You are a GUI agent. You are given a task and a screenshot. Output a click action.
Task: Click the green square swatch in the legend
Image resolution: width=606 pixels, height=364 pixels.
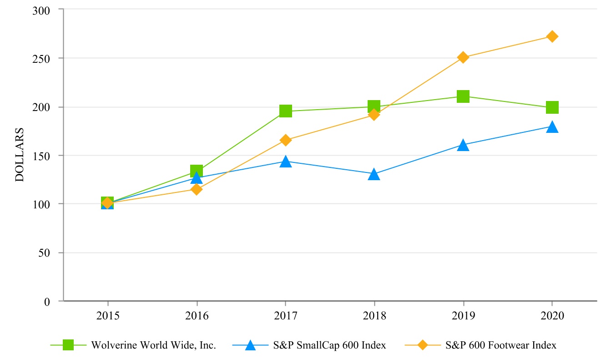pos(68,345)
